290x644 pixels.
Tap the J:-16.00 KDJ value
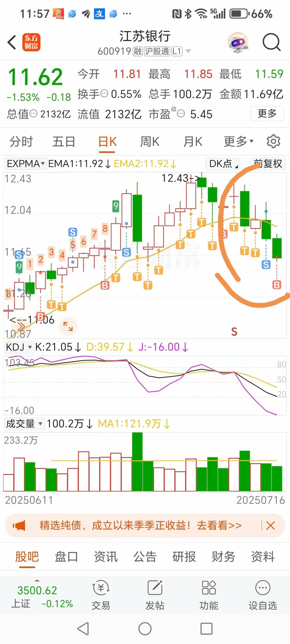[x=163, y=347]
